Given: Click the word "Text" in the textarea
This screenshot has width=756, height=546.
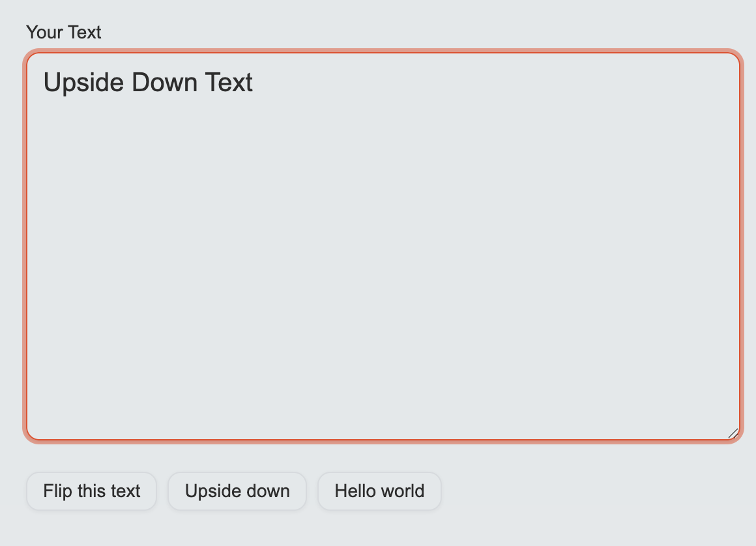Looking at the screenshot, I should pyautogui.click(x=230, y=82).
